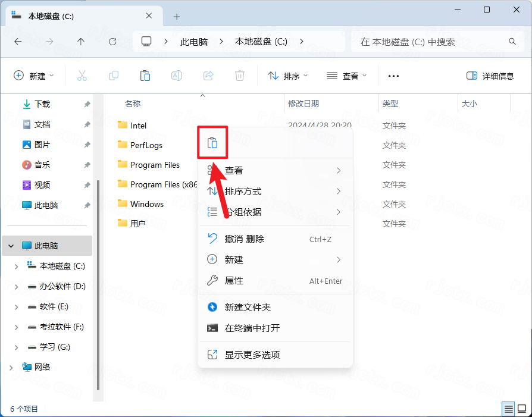The image size is (532, 417).
Task: Choose 显示更多选项 from the context menu
Action: click(x=275, y=355)
